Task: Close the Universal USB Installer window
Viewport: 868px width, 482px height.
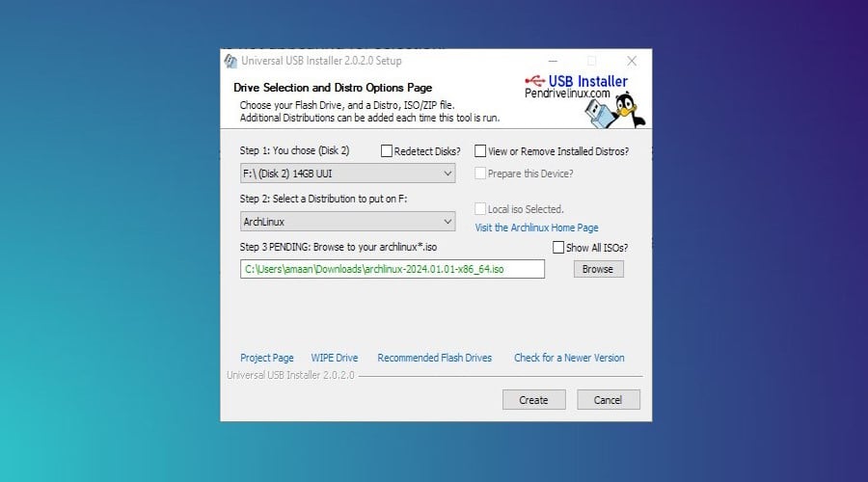Action: (x=632, y=61)
